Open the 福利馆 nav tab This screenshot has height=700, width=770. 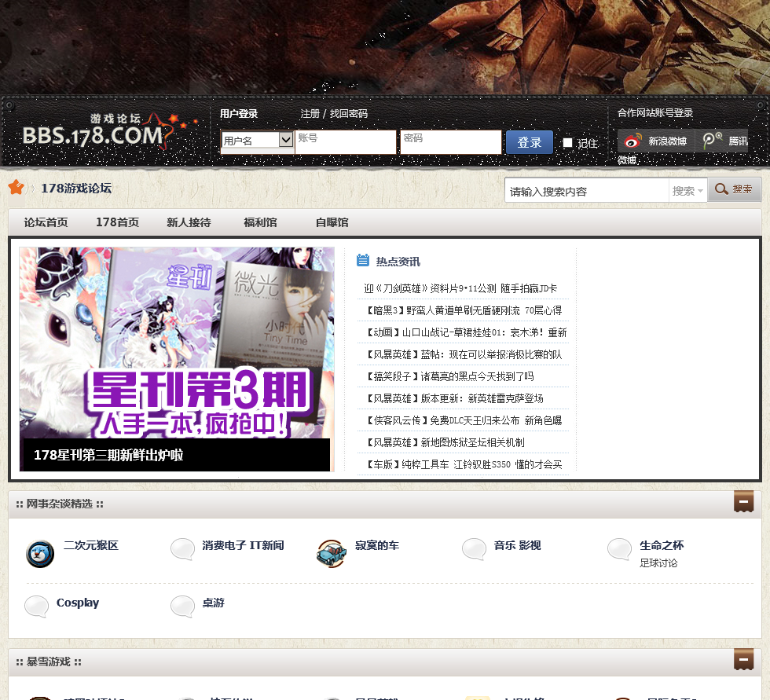pyautogui.click(x=260, y=222)
